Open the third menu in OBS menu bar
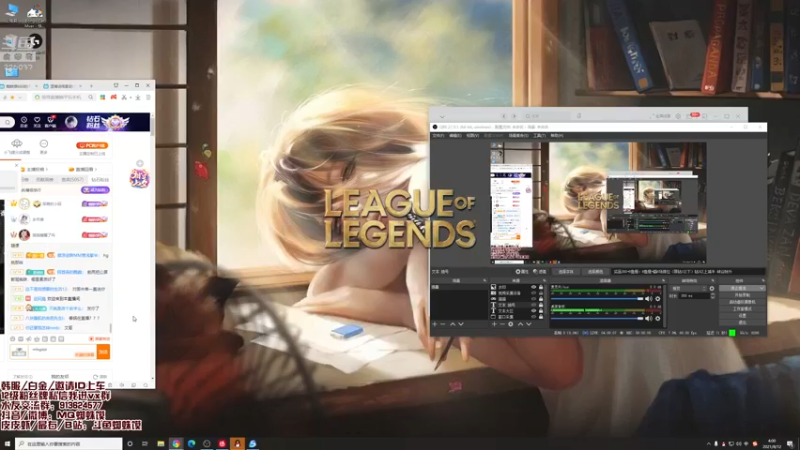The height and width of the screenshot is (450, 800). coord(473,136)
